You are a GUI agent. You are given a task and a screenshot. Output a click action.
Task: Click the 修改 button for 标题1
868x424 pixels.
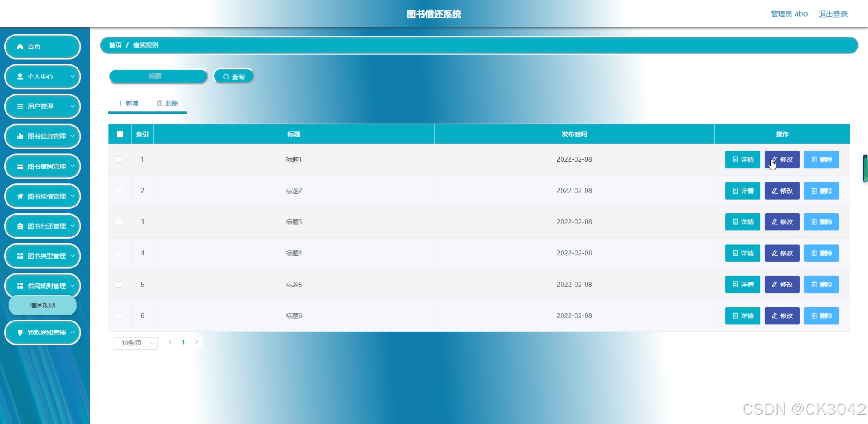782,159
